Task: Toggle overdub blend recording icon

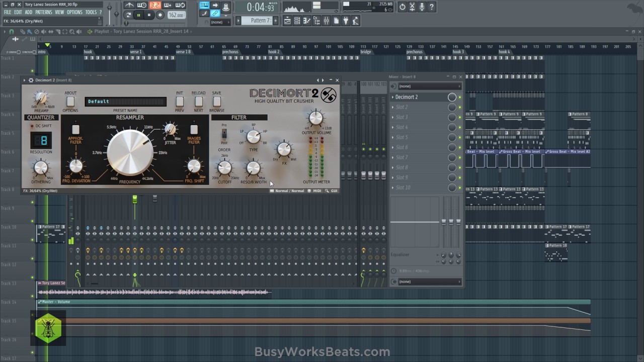Action: pos(168,5)
